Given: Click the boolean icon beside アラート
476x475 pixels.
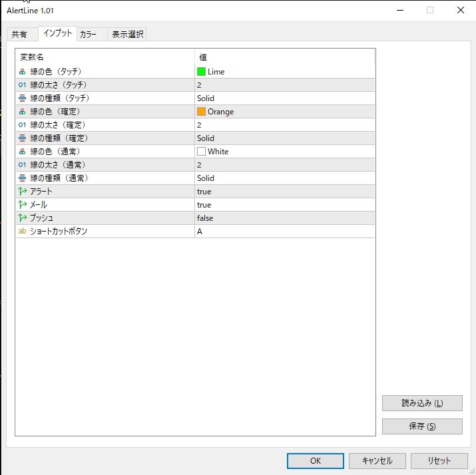Looking at the screenshot, I should coord(22,192).
